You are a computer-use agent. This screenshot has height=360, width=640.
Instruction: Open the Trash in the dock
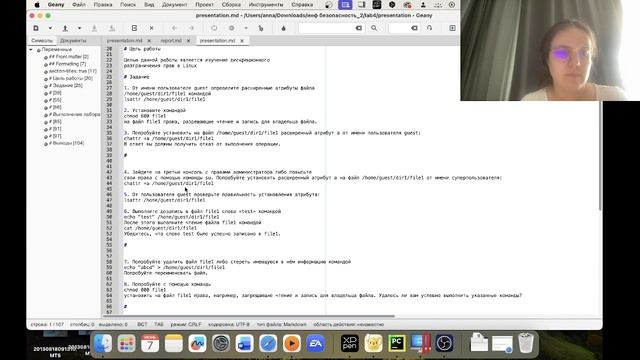[526, 343]
